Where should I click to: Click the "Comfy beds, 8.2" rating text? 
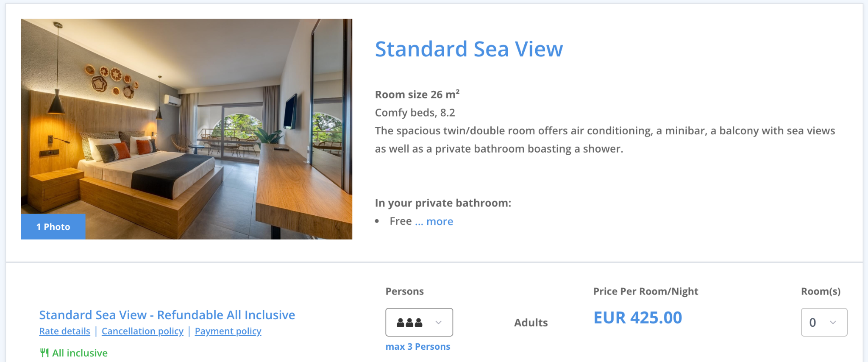415,113
